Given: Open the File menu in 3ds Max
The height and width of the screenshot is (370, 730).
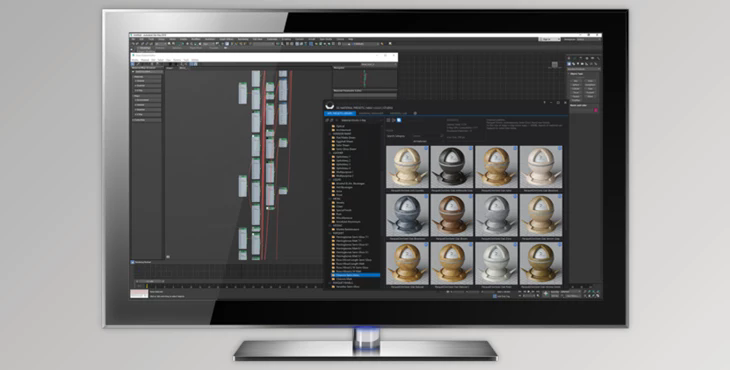Looking at the screenshot, I should 133,39.
